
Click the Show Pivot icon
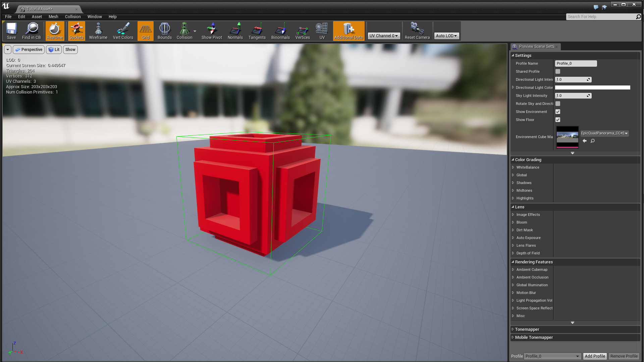(x=212, y=31)
